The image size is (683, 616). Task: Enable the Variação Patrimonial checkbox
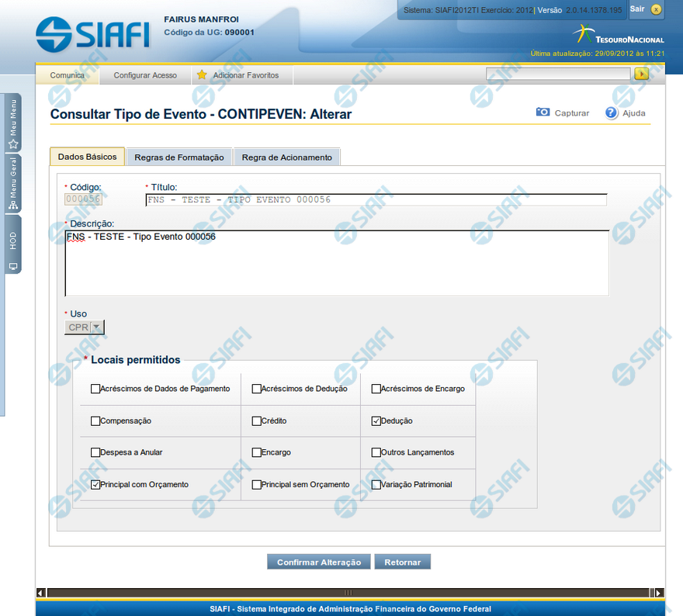376,485
